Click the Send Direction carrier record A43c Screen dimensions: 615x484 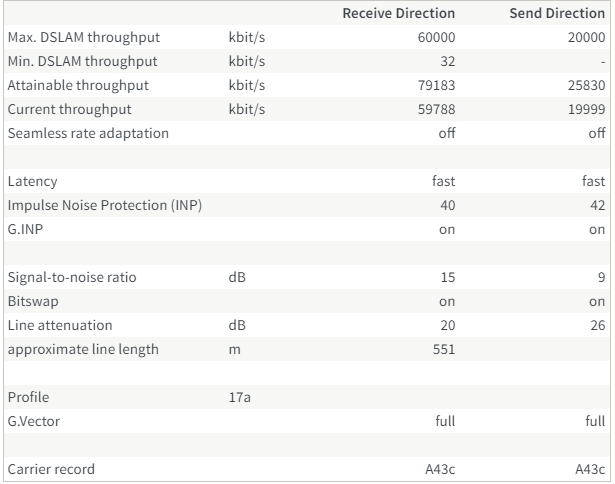click(x=590, y=469)
